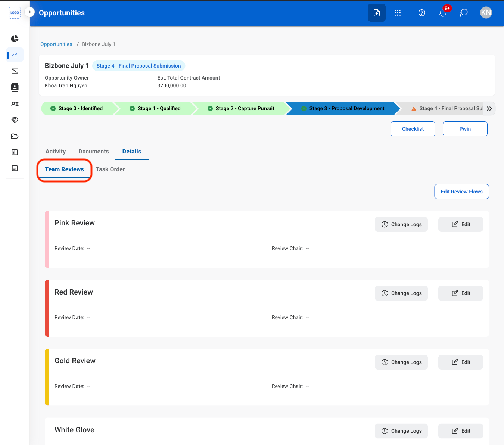Select the Team Reviews sub-tab

click(x=64, y=169)
